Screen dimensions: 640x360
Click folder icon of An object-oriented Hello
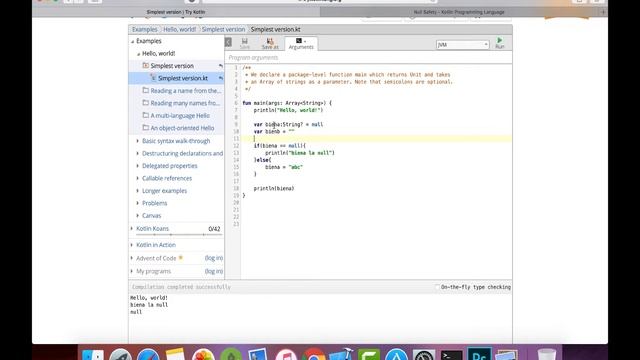pyautogui.click(x=145, y=127)
